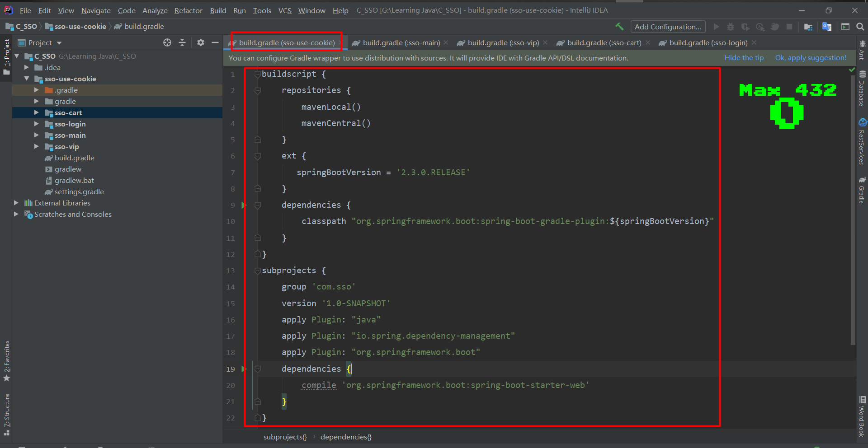This screenshot has width=868, height=448.
Task: Expand the sso-login folder
Action: 37,124
